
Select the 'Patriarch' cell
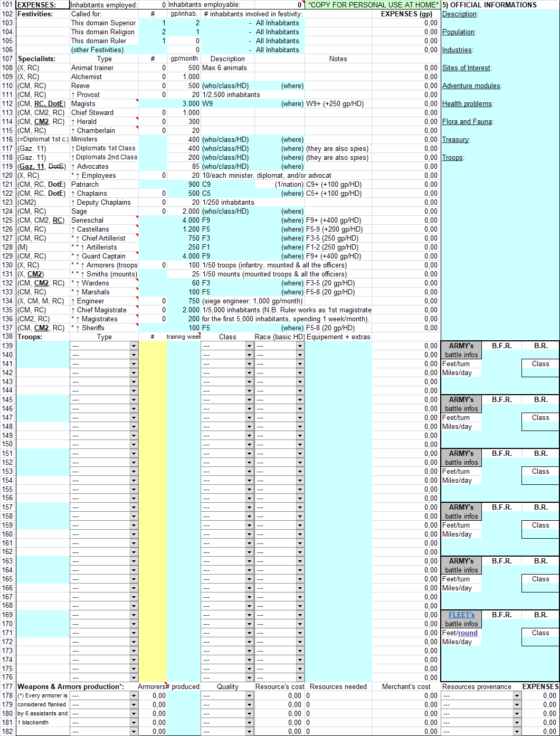(x=105, y=185)
